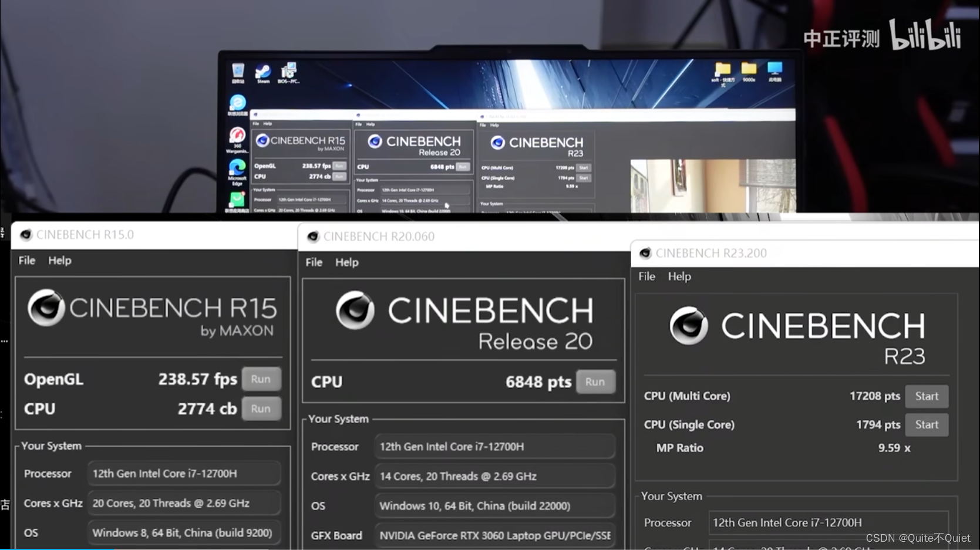Click the Cinebench R15 sphere logo
This screenshot has width=980, height=550.
(46, 308)
